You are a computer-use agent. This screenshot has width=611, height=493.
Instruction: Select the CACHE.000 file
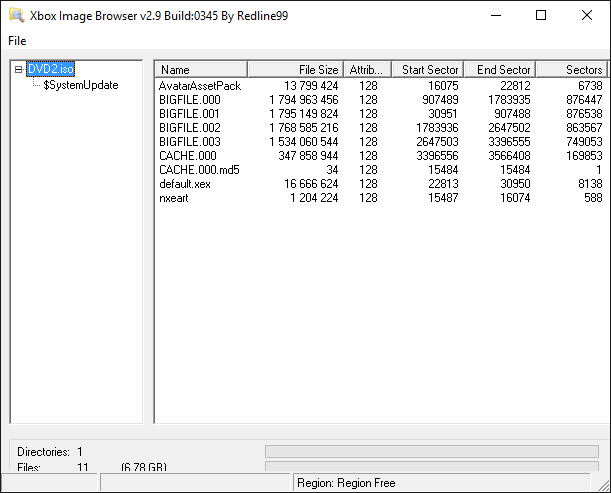pyautogui.click(x=187, y=155)
